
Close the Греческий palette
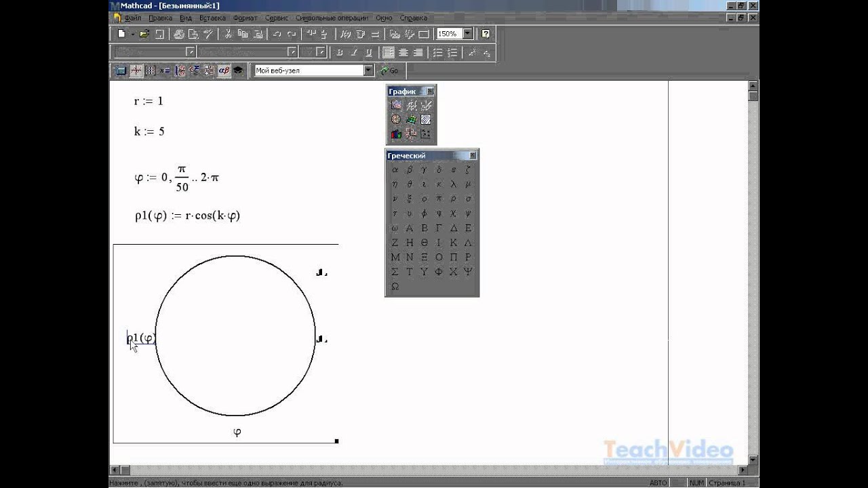[473, 155]
